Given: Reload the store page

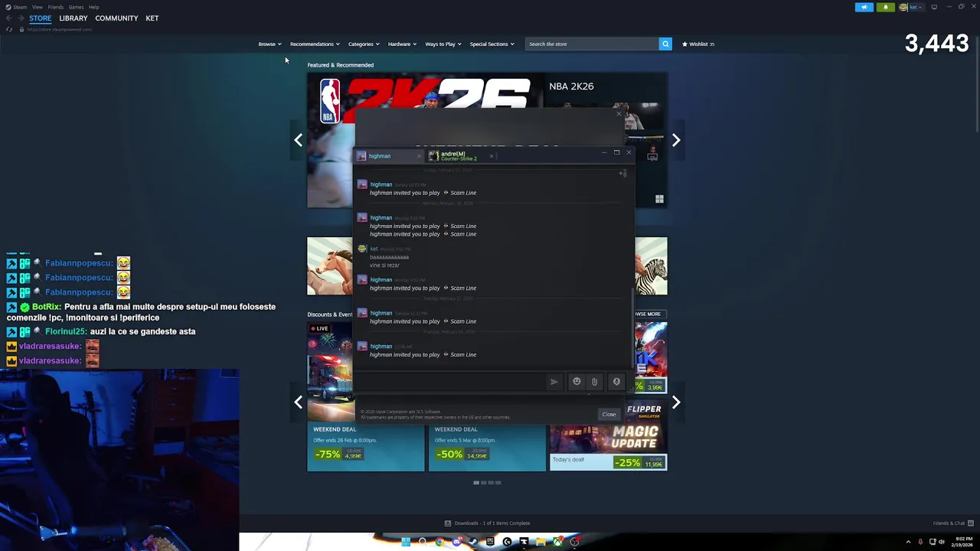Looking at the screenshot, I should pos(9,29).
